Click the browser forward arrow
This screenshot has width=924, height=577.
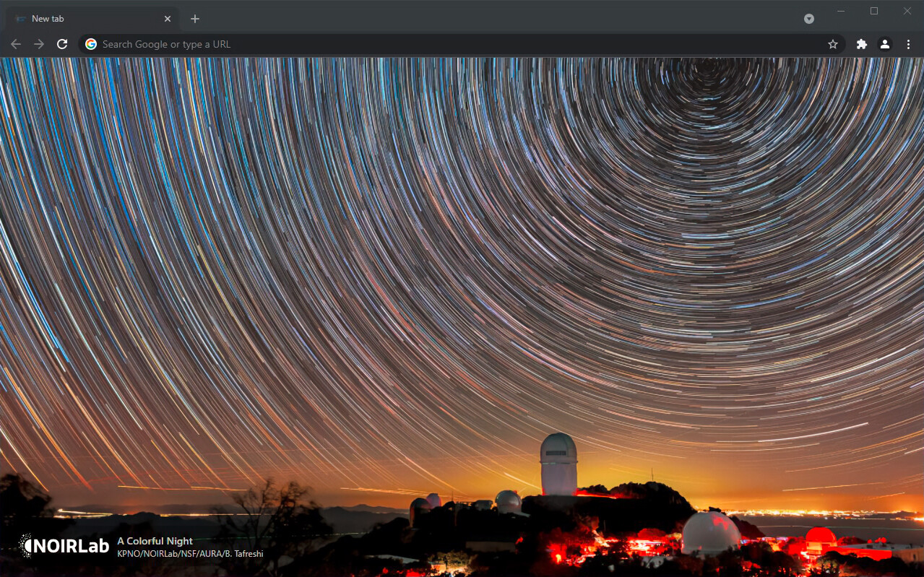pyautogui.click(x=39, y=44)
